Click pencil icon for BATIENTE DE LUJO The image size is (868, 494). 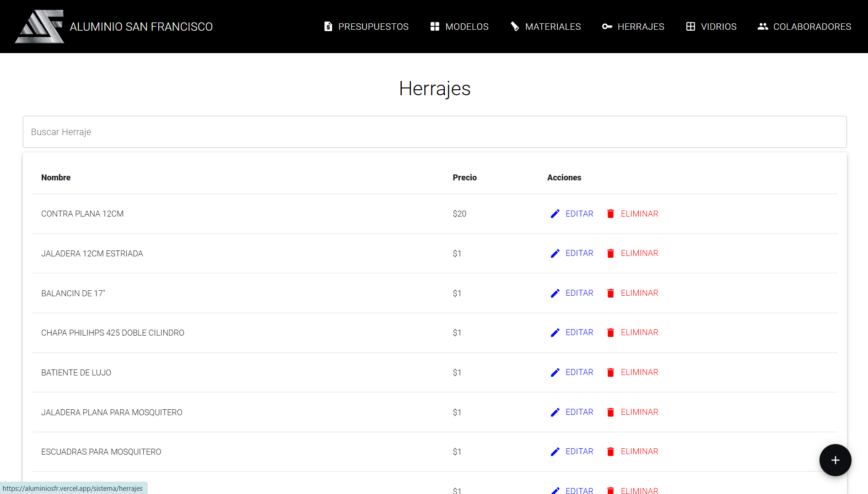pos(555,373)
